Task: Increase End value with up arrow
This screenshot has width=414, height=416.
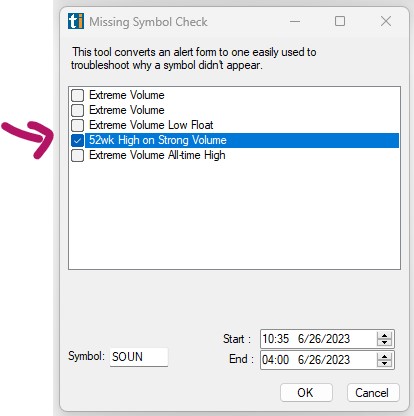Action: [x=384, y=356]
